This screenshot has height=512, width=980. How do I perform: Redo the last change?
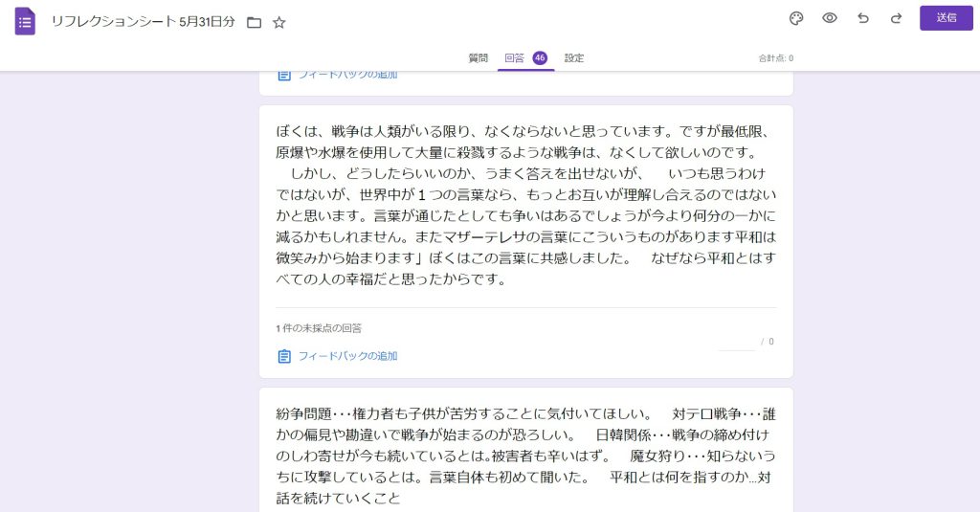coord(896,18)
